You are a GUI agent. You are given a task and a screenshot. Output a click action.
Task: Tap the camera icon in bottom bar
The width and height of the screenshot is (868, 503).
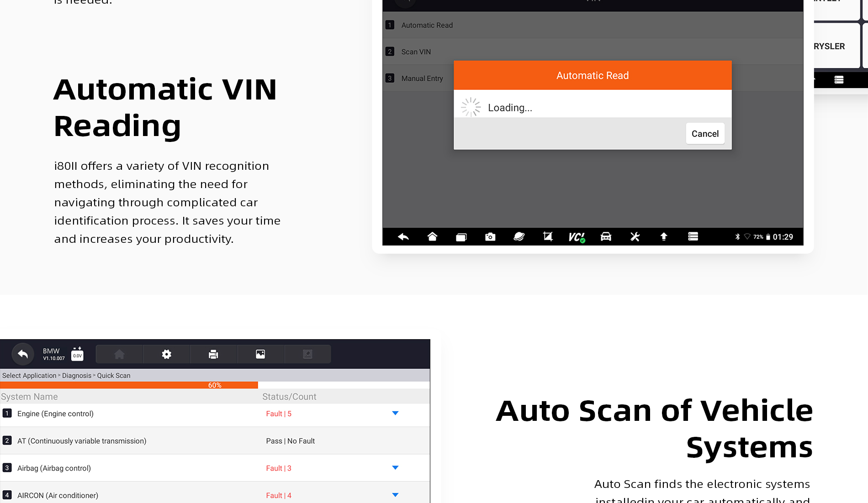point(490,237)
